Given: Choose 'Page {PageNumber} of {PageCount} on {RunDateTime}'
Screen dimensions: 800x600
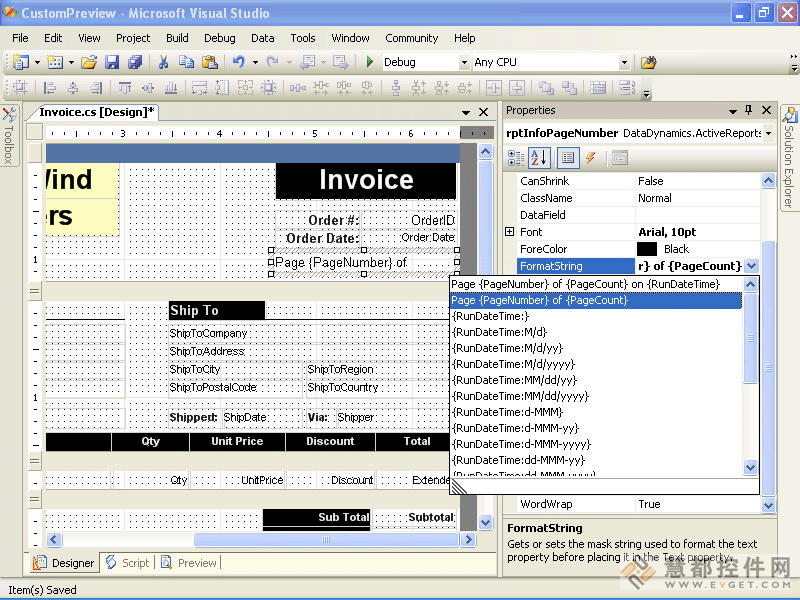Looking at the screenshot, I should pyautogui.click(x=585, y=284).
